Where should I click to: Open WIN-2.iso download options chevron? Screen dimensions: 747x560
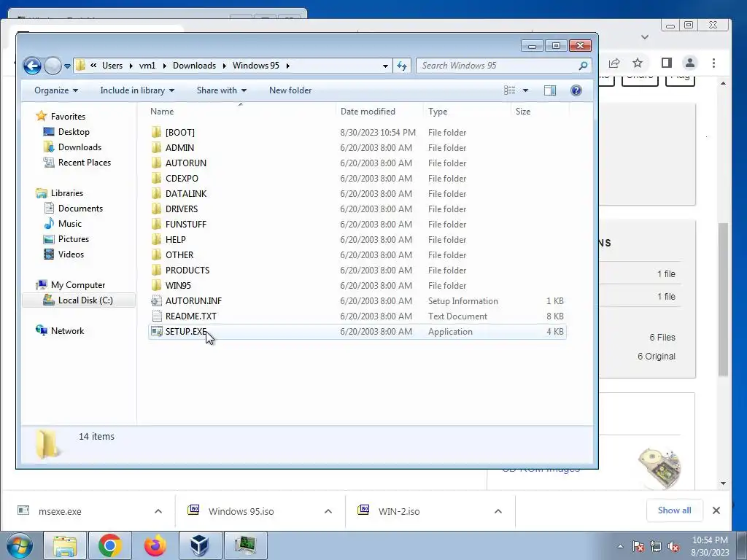click(x=498, y=511)
